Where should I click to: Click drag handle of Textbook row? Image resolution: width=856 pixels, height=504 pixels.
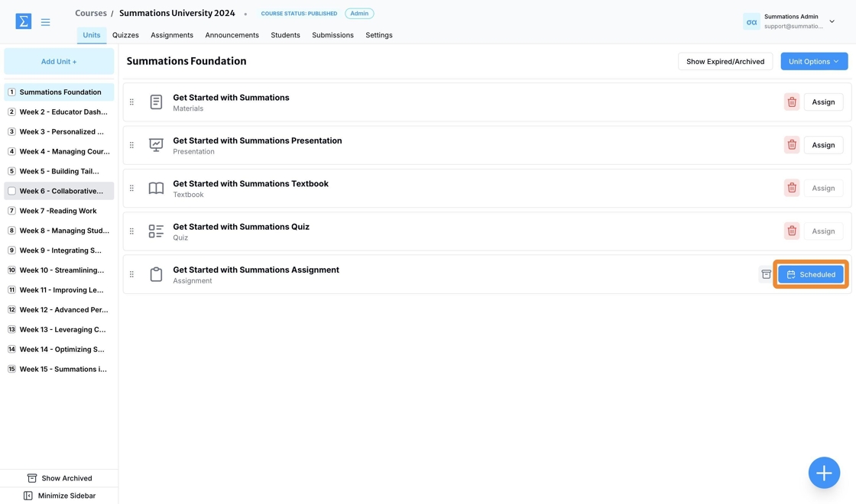tap(131, 188)
